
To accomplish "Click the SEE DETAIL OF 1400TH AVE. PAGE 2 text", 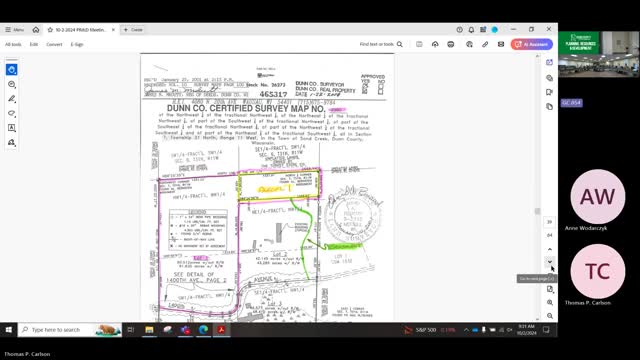I will pos(196,278).
